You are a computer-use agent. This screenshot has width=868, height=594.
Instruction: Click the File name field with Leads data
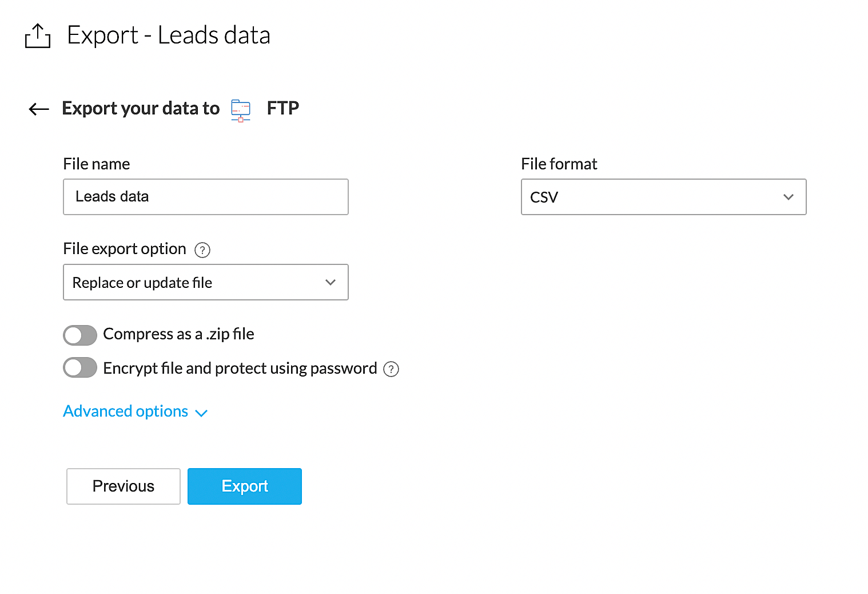pyautogui.click(x=205, y=197)
